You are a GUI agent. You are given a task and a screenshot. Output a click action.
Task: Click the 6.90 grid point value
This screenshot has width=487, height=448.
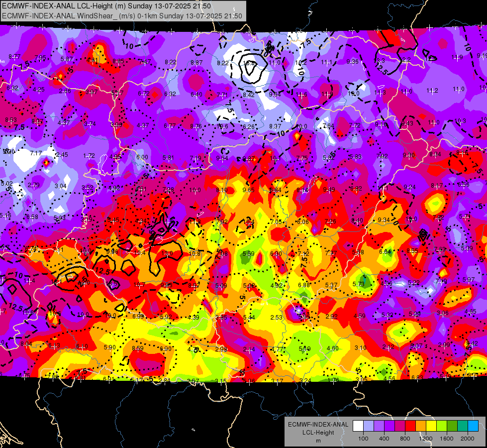coord(166,349)
